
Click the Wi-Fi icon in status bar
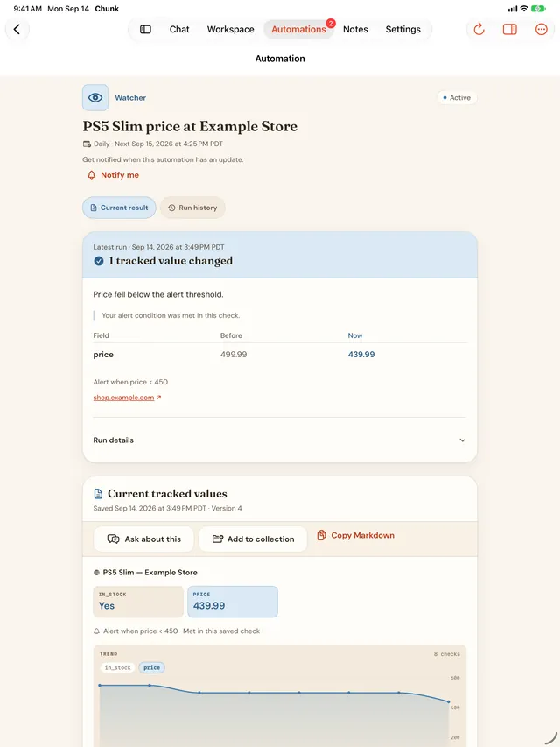[x=524, y=9]
